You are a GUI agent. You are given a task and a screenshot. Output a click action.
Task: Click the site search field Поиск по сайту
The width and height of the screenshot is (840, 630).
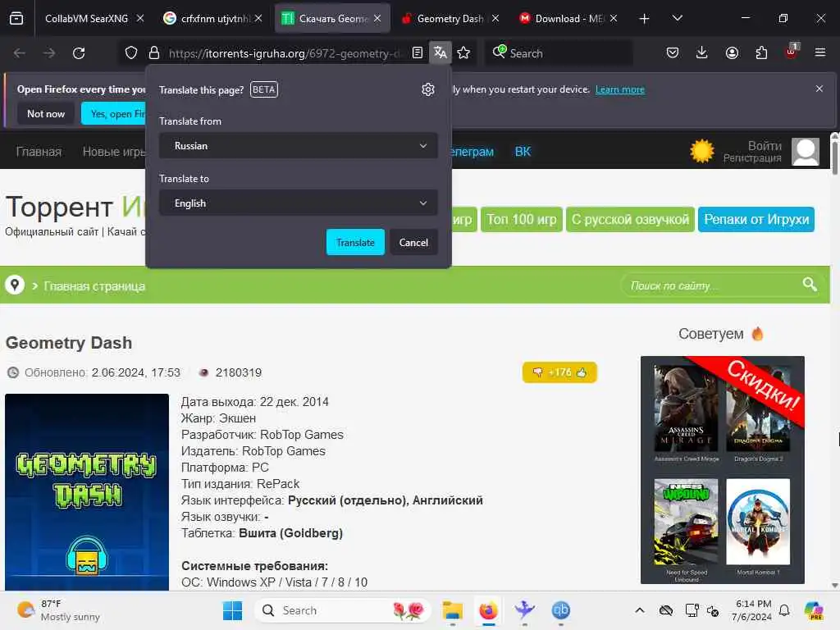tap(713, 285)
